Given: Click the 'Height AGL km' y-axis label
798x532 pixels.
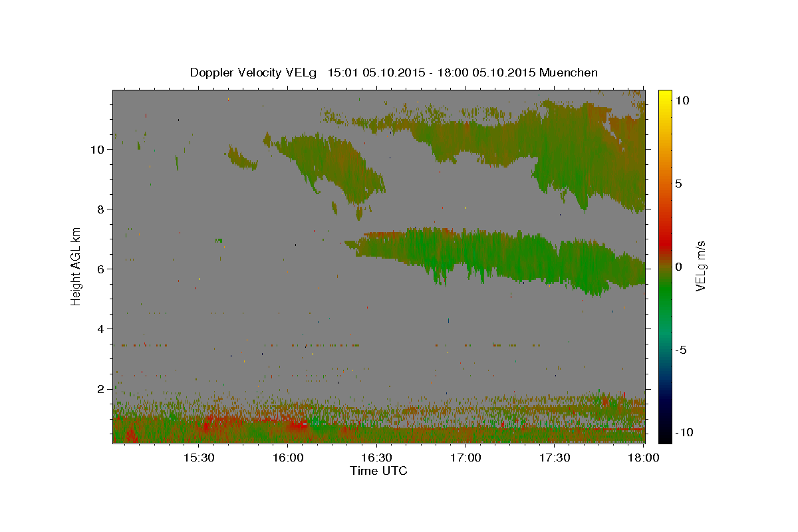Looking at the screenshot, I should click(x=76, y=265).
